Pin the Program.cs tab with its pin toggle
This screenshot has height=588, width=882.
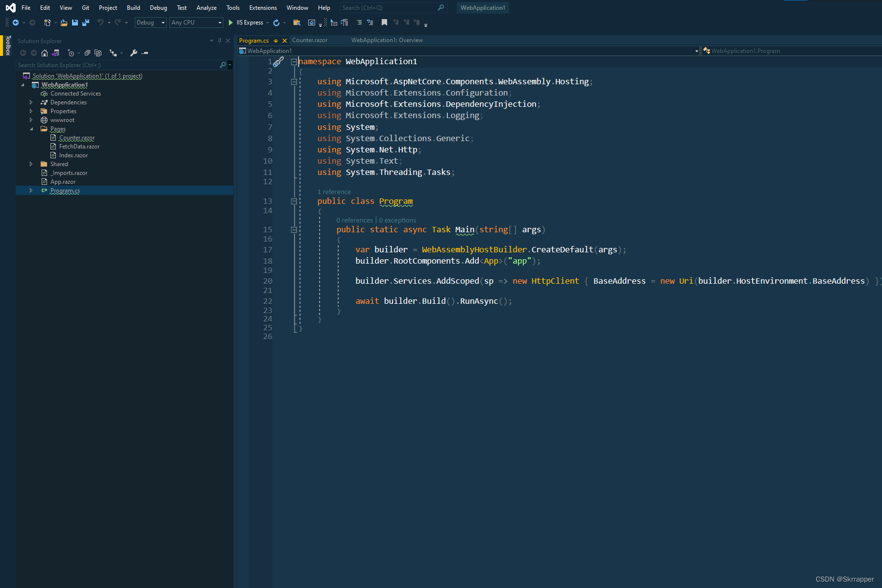pyautogui.click(x=276, y=41)
